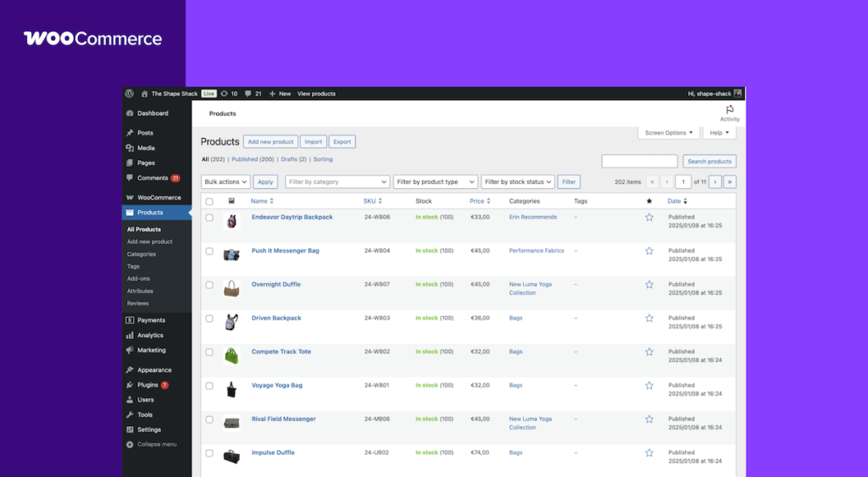Check the Voyage Yoga Bag row

point(209,385)
